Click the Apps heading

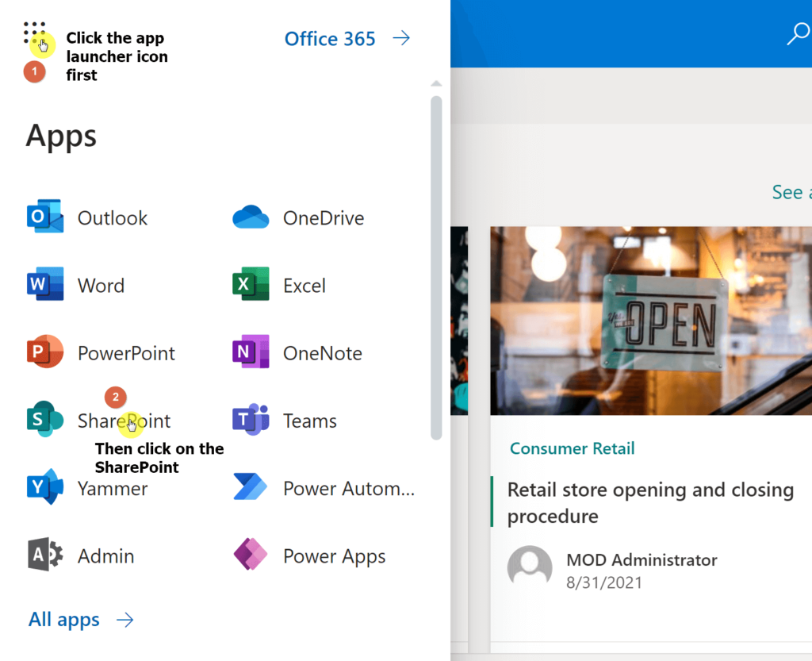tap(61, 136)
